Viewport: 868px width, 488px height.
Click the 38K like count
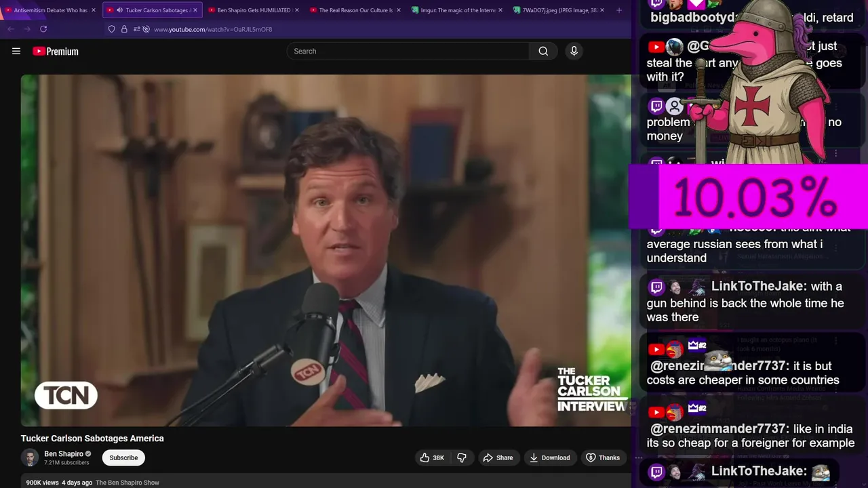[439, 458]
